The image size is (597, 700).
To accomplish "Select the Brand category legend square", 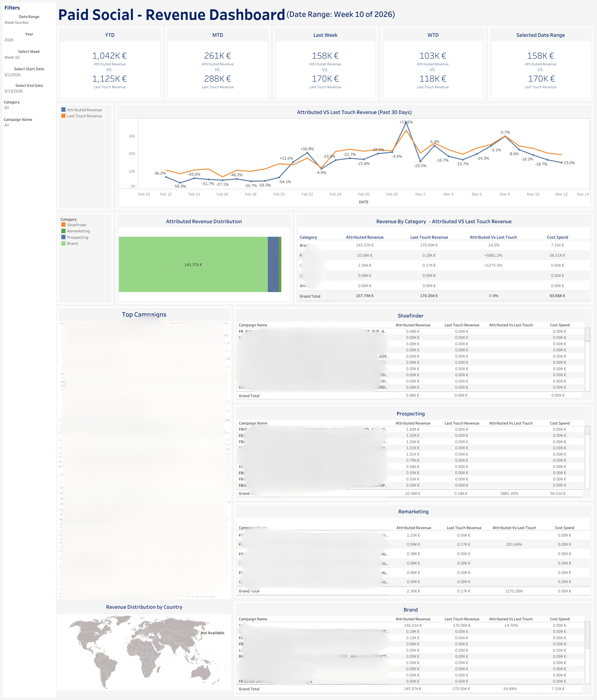I will tap(63, 244).
